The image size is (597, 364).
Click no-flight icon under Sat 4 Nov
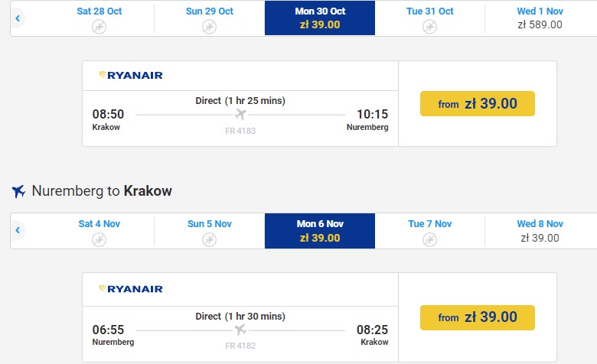99,239
